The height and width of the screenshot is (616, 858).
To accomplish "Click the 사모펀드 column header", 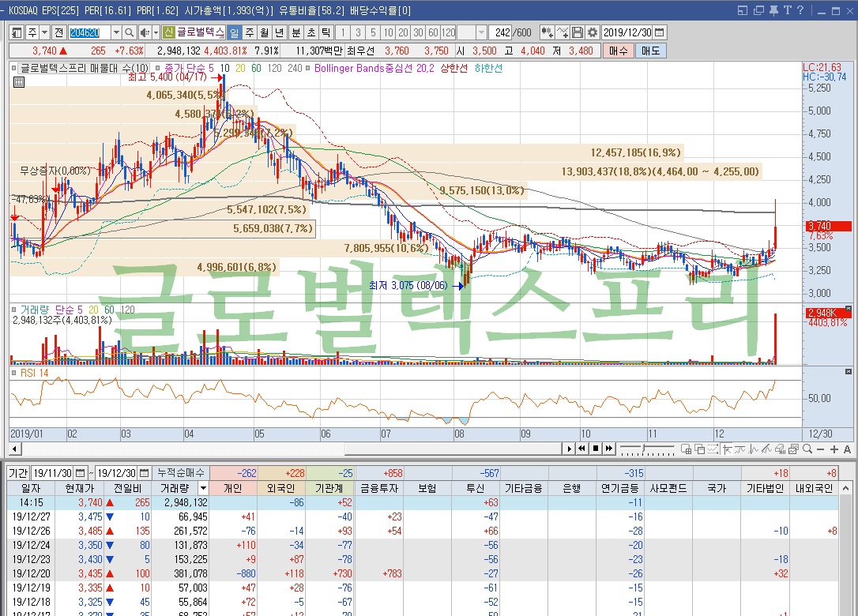I will (668, 488).
